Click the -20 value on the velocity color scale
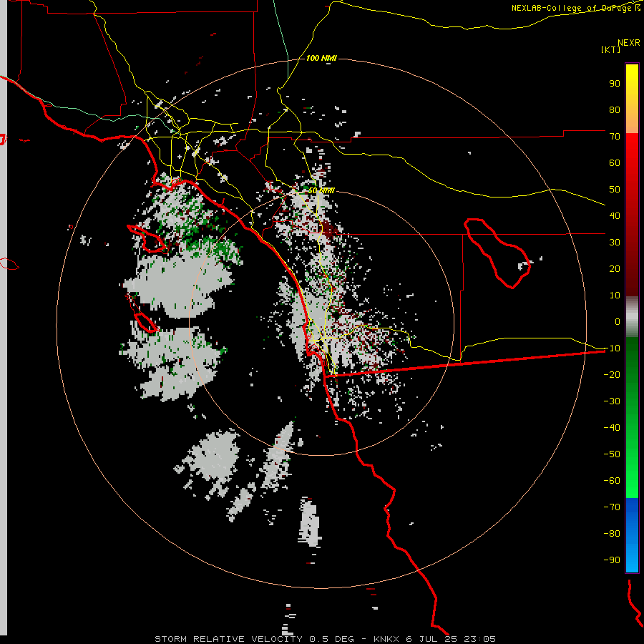Viewport: 644px width, 644px height. (612, 375)
